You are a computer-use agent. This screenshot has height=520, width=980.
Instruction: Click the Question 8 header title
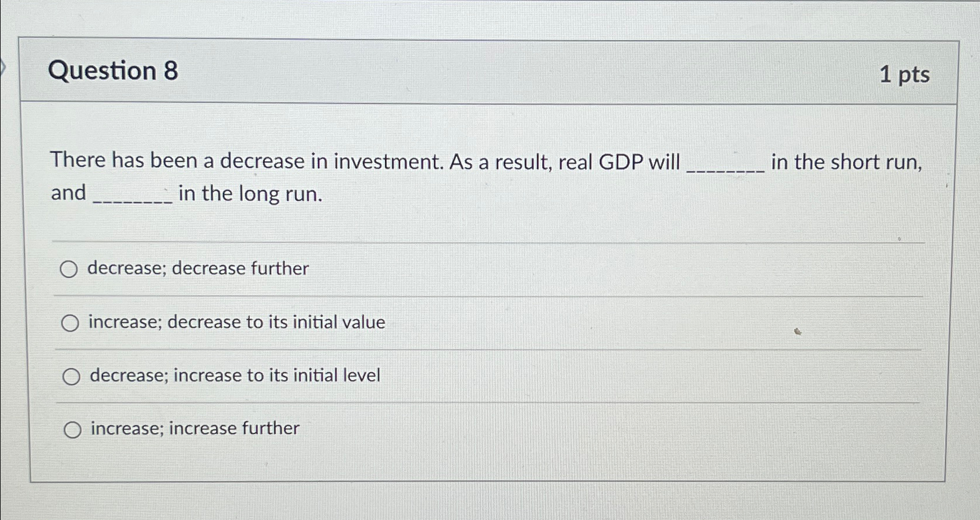[114, 72]
